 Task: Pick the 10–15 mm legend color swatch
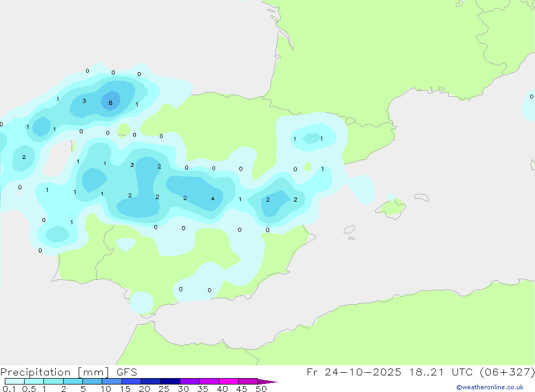(112, 381)
